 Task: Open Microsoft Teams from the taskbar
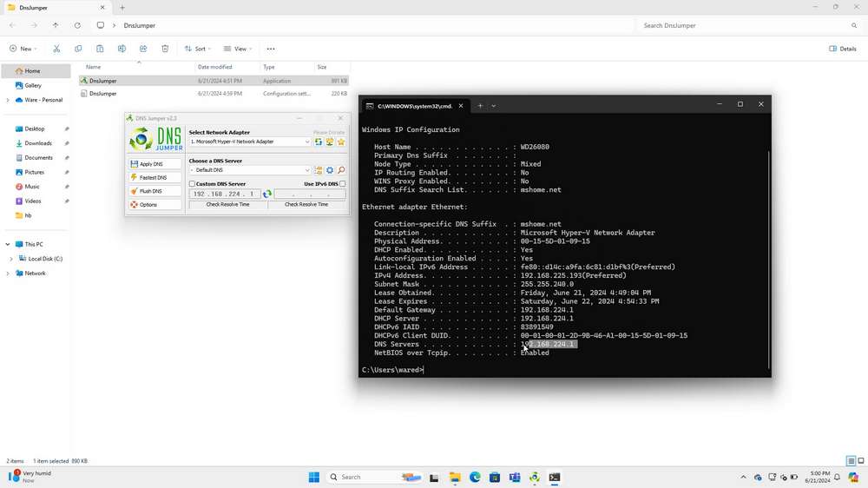coord(515,477)
